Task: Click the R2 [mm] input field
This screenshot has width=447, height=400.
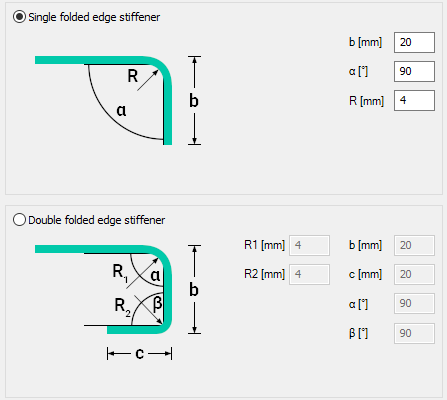Action: coord(309,274)
